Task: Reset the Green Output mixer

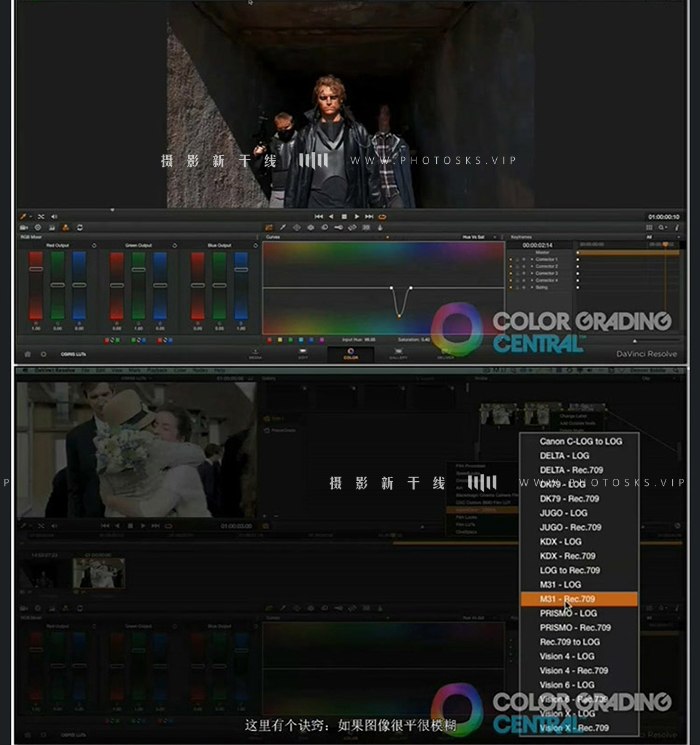Action: click(x=174, y=246)
